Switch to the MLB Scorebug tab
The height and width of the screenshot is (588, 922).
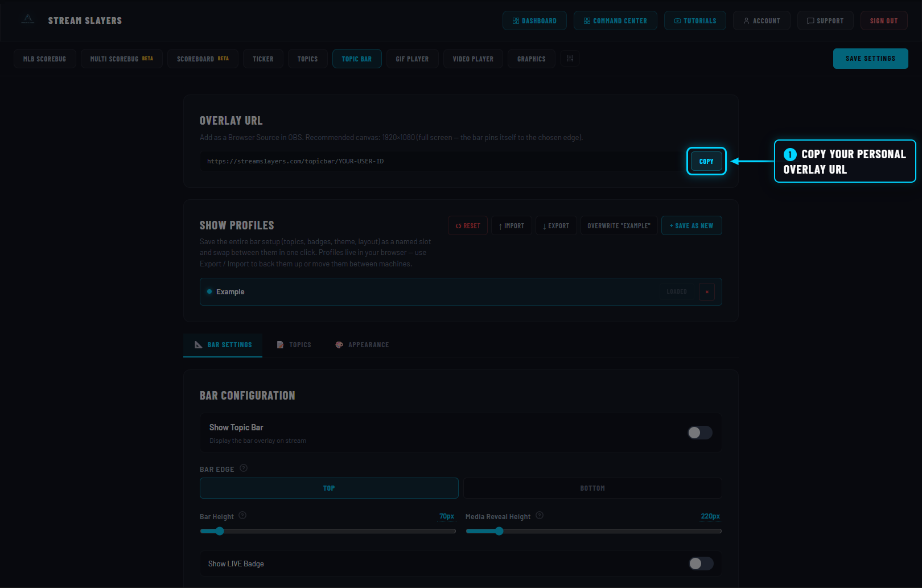(45, 59)
